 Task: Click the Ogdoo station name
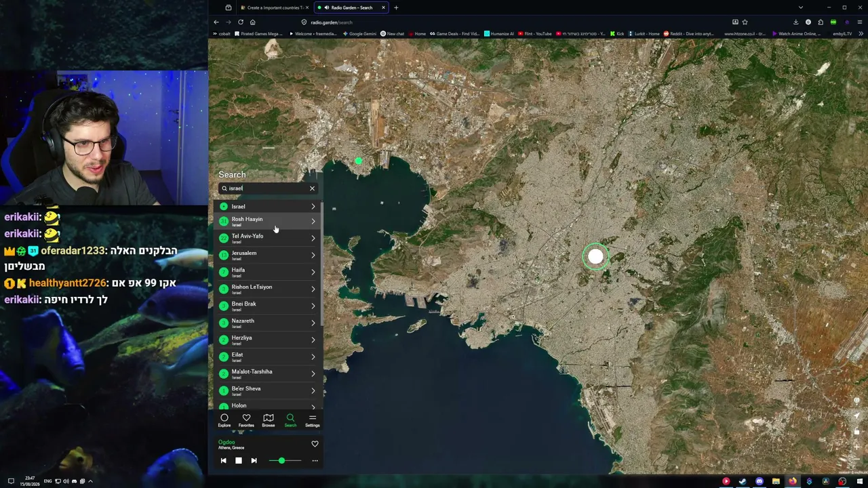[226, 442]
